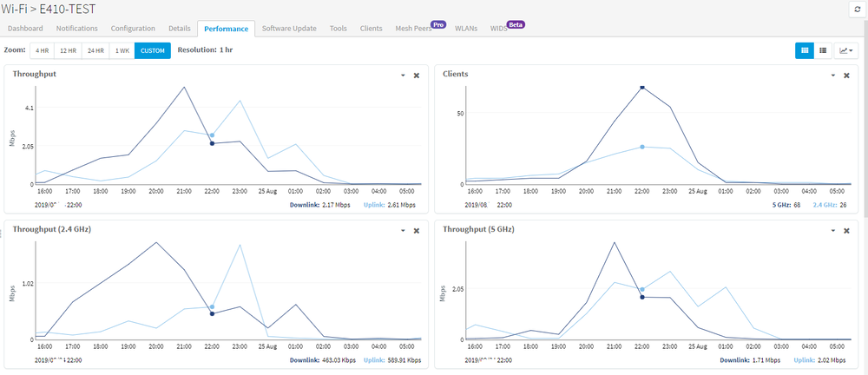Switch to list view layout
Screen dimensions: 868x375
tap(823, 50)
